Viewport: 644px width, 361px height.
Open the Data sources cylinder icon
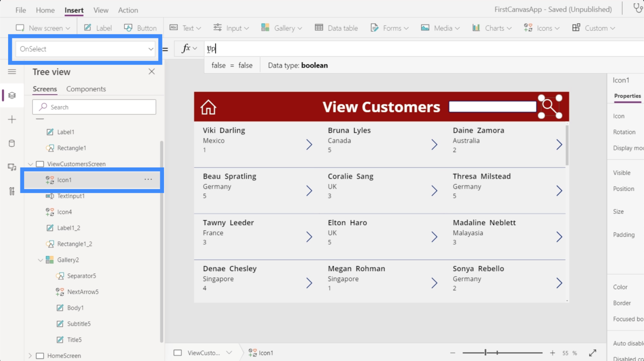coord(12,143)
